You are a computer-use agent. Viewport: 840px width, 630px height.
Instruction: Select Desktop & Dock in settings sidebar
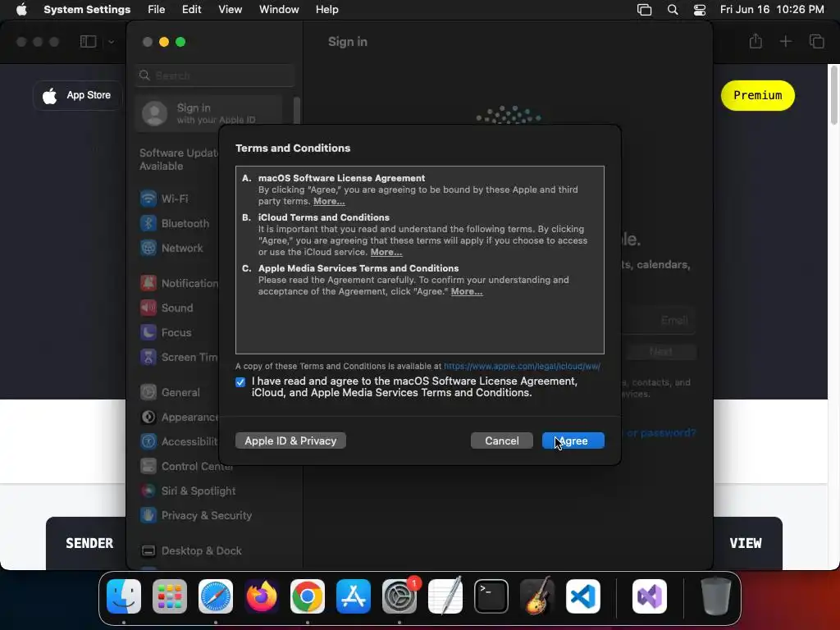[x=190, y=551]
